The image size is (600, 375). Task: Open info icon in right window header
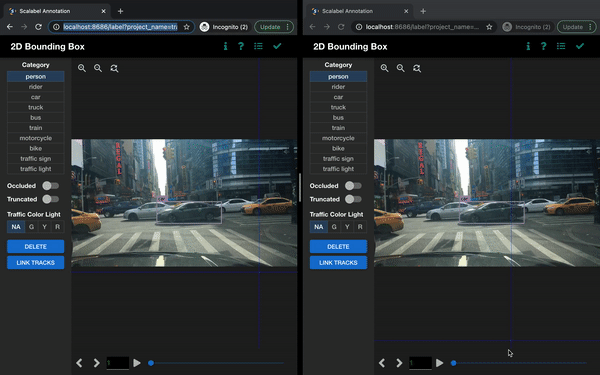(528, 46)
